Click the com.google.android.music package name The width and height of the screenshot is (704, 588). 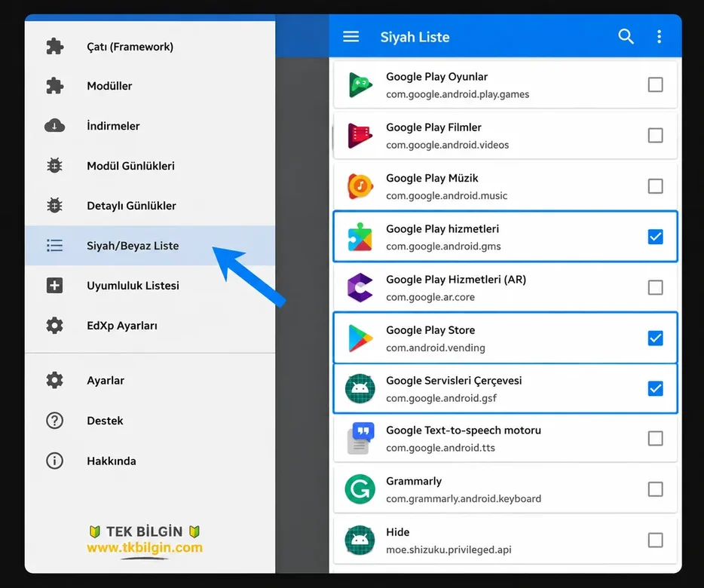pyautogui.click(x=447, y=196)
